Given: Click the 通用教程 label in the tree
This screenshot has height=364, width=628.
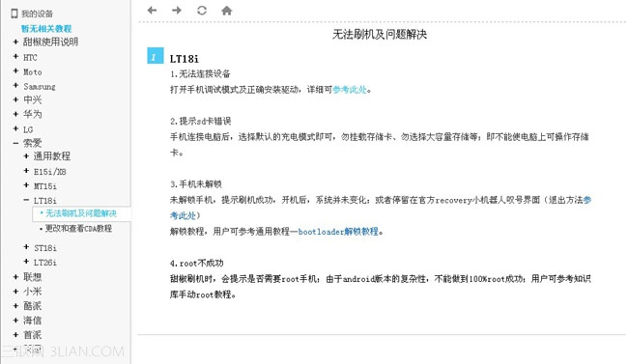Looking at the screenshot, I should pos(52,156).
